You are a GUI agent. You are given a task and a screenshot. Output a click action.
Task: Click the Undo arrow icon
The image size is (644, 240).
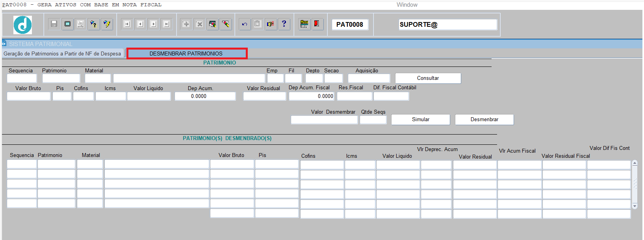(245, 24)
